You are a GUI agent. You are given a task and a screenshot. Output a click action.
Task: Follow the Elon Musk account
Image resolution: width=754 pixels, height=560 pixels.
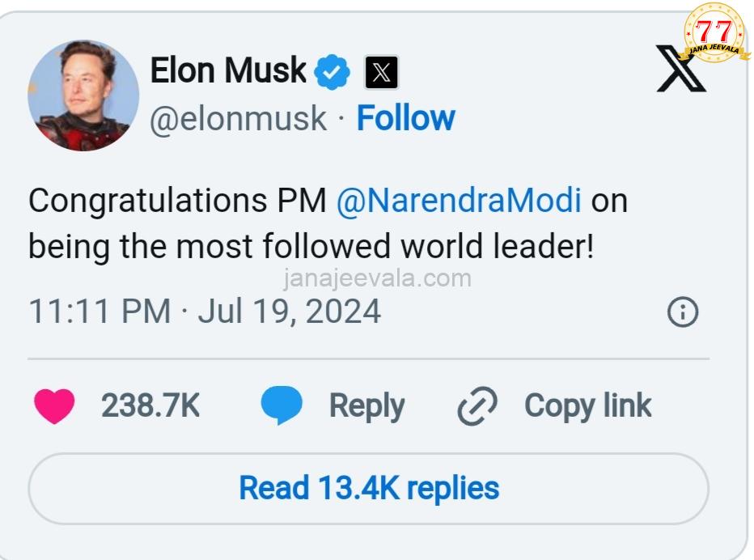tap(405, 119)
